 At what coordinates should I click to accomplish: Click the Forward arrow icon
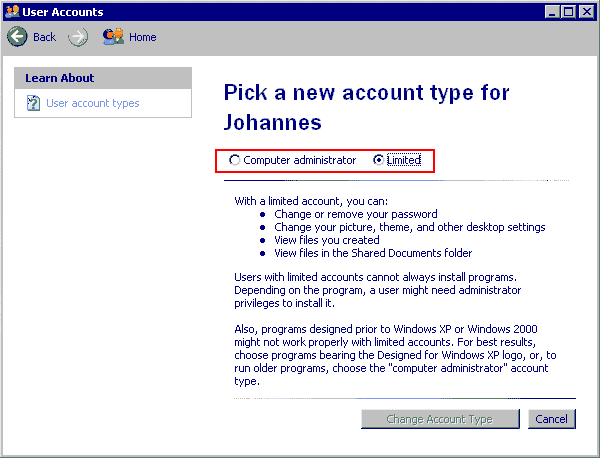click(78, 37)
